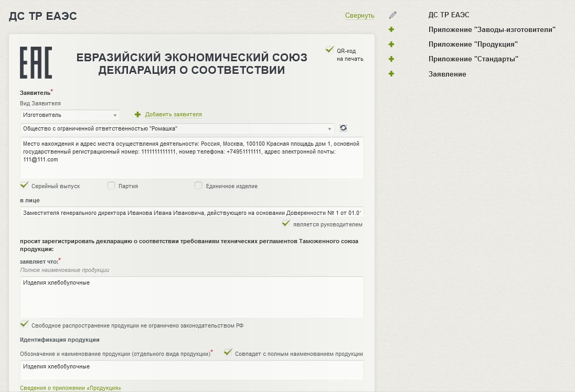Click the pencil edit icon beside ДС ТР ЕАЭС
The image size is (575, 392).
click(x=393, y=15)
